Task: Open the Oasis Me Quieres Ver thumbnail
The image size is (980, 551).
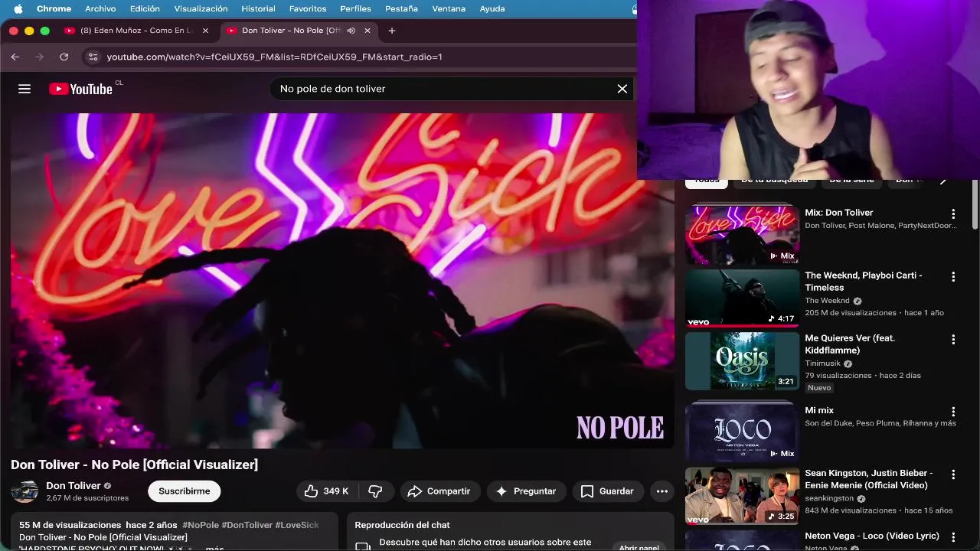Action: [742, 360]
